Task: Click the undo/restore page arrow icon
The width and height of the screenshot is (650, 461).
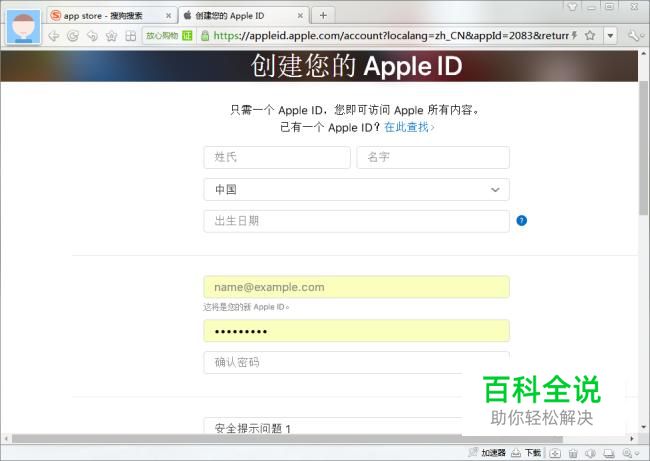Action: (92, 36)
